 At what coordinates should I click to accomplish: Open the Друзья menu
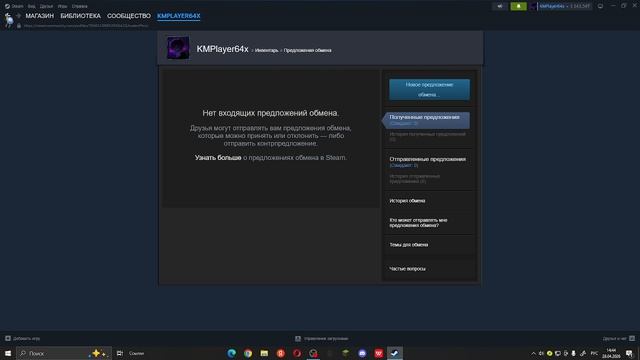pos(46,6)
